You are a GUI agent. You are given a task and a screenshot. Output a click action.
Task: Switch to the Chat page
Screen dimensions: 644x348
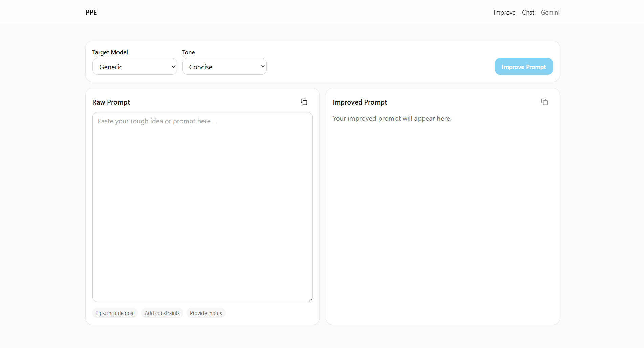click(528, 13)
